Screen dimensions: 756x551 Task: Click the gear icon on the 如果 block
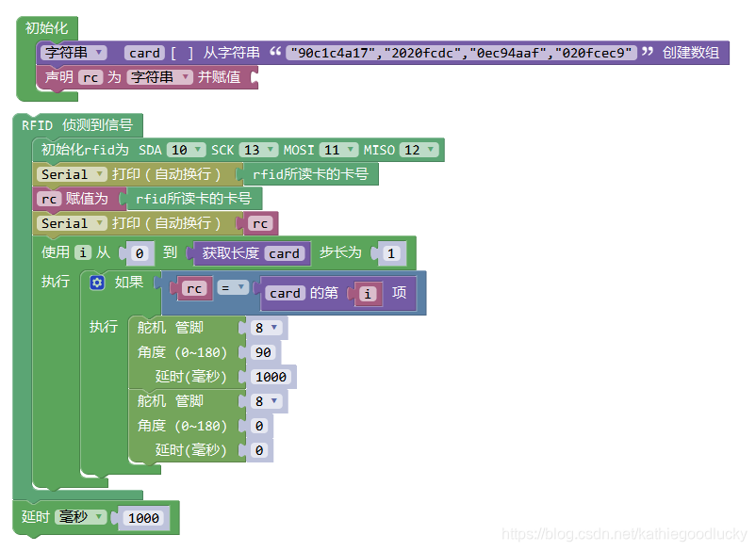[x=97, y=283]
